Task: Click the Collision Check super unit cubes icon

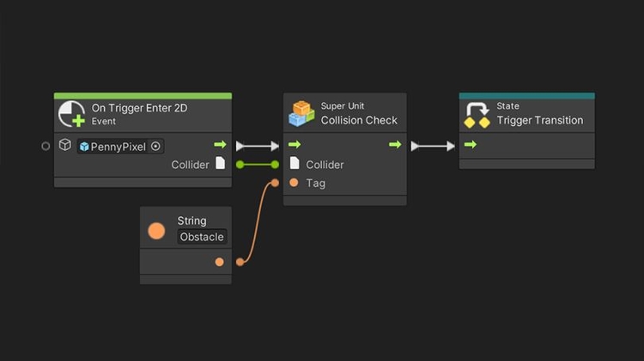Action: click(301, 113)
